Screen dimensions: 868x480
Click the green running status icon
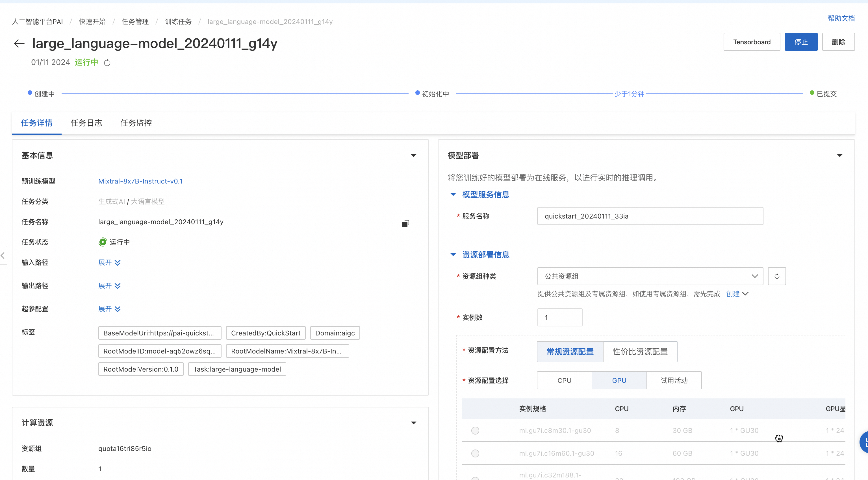click(103, 242)
